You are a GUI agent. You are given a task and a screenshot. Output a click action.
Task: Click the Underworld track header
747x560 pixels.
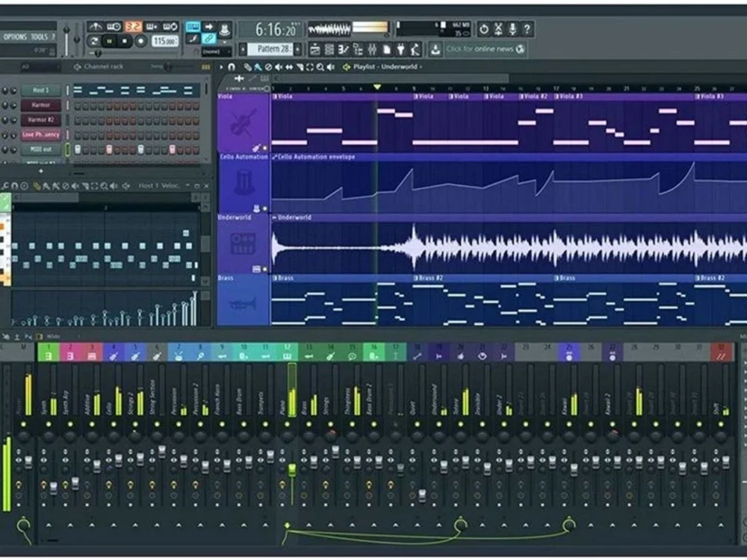(244, 244)
